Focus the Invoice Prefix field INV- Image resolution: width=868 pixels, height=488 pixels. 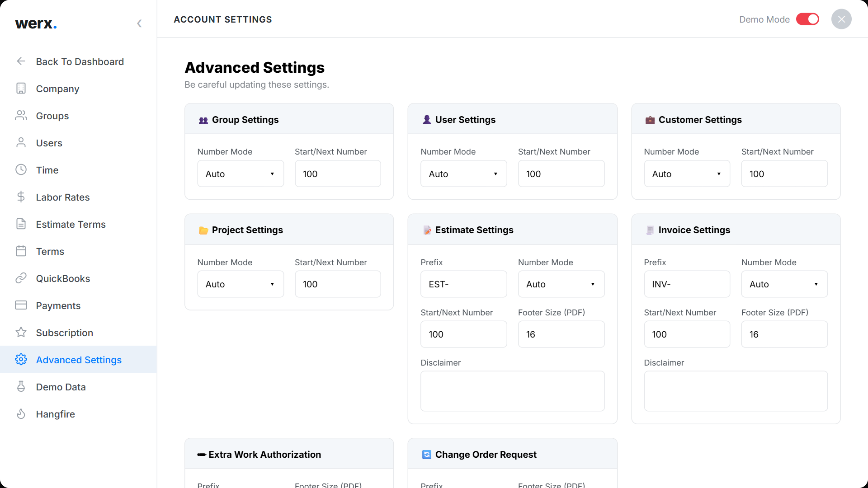point(687,284)
